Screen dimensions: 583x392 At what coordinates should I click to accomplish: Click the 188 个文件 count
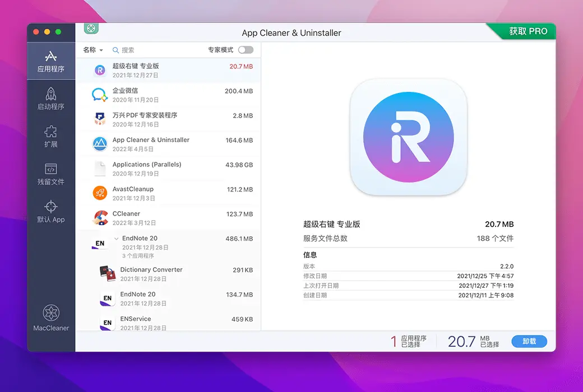click(x=495, y=238)
